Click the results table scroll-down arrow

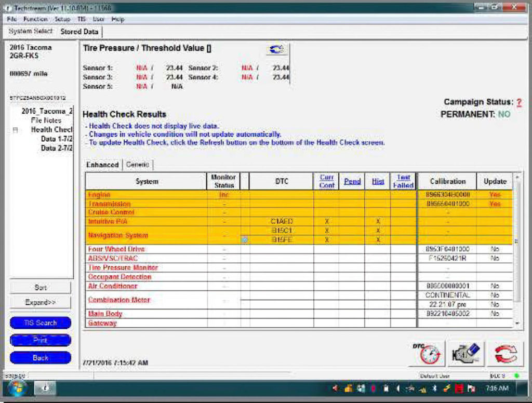pyautogui.click(x=517, y=324)
